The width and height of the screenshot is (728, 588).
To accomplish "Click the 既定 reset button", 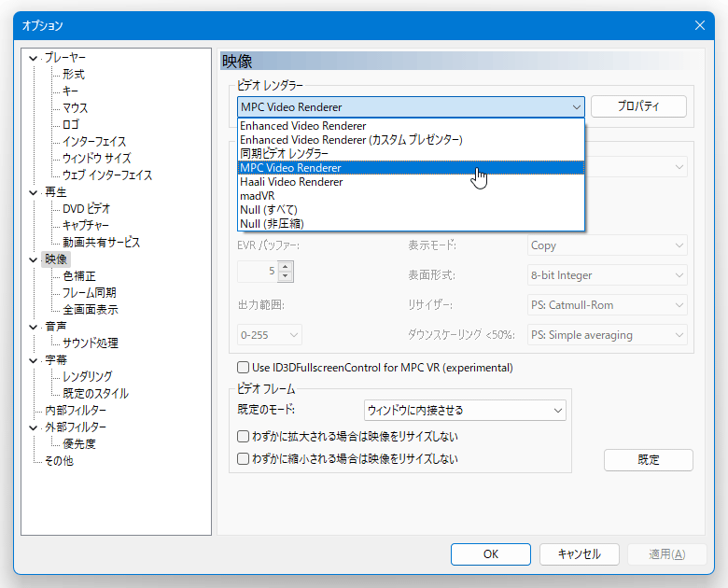I will (x=648, y=460).
